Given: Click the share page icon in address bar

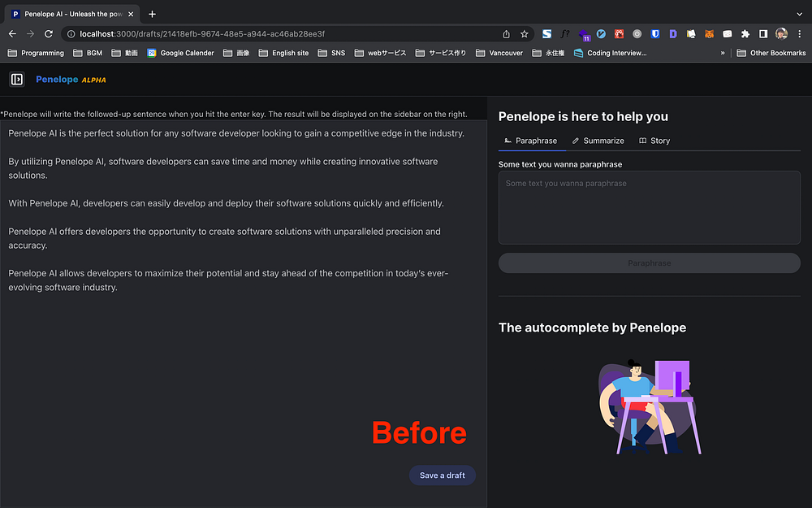Looking at the screenshot, I should click(507, 33).
